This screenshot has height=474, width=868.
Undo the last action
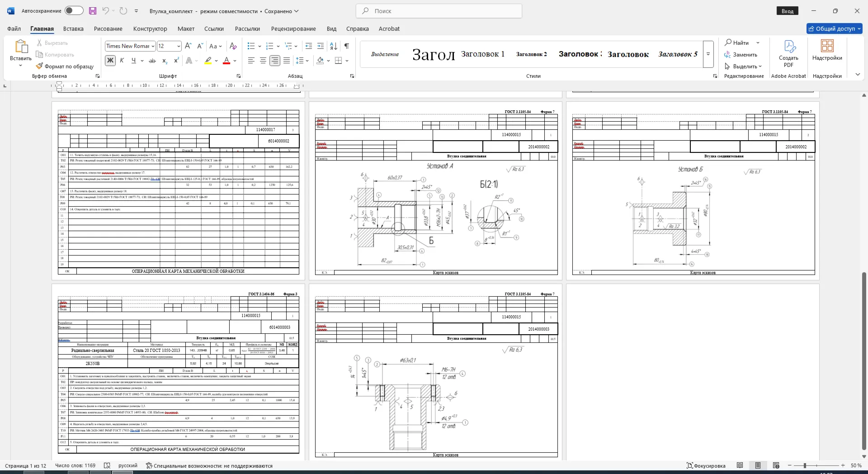(x=105, y=11)
